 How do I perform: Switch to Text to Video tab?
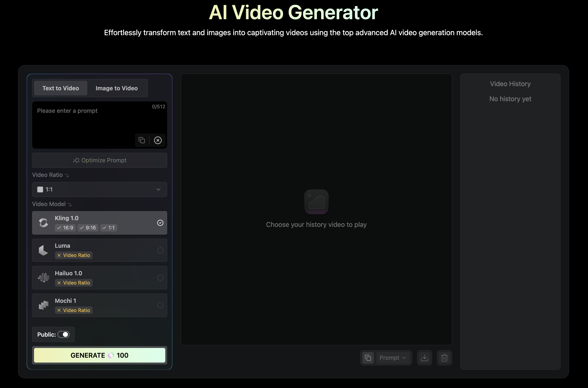click(x=61, y=88)
